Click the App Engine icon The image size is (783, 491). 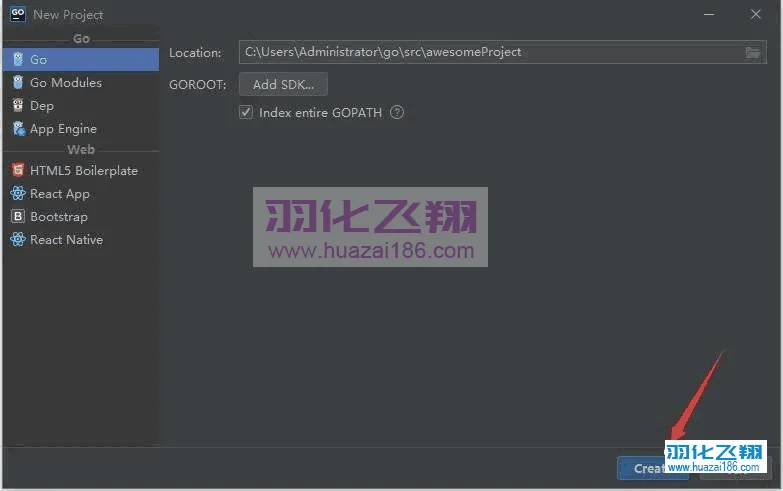click(18, 128)
